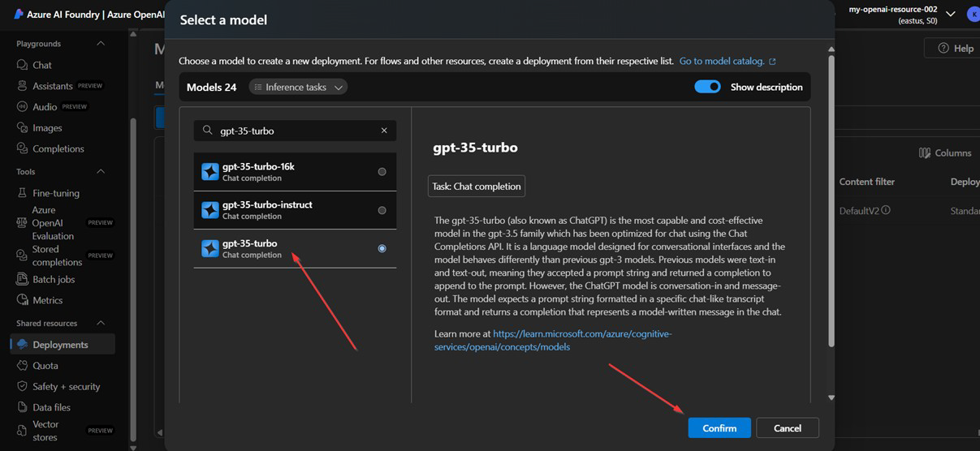Click the Metrics icon

23,300
